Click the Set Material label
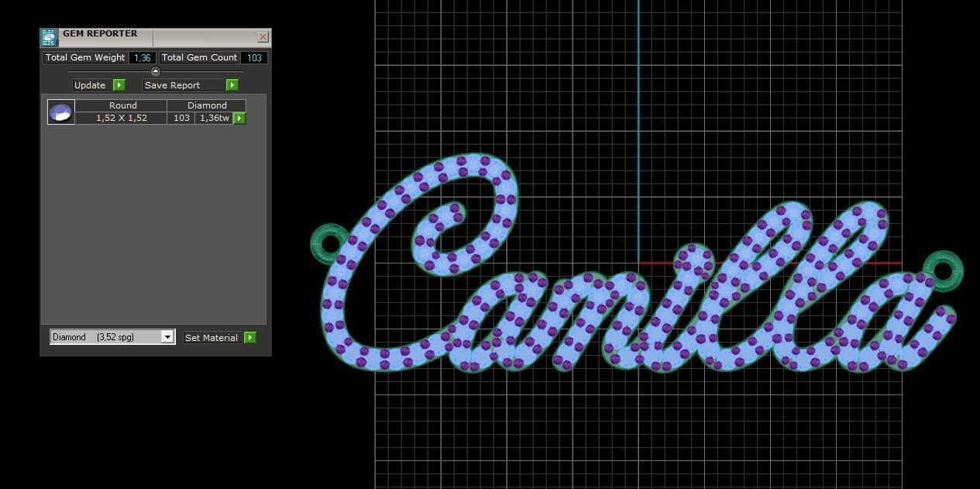980x489 pixels. click(x=211, y=338)
